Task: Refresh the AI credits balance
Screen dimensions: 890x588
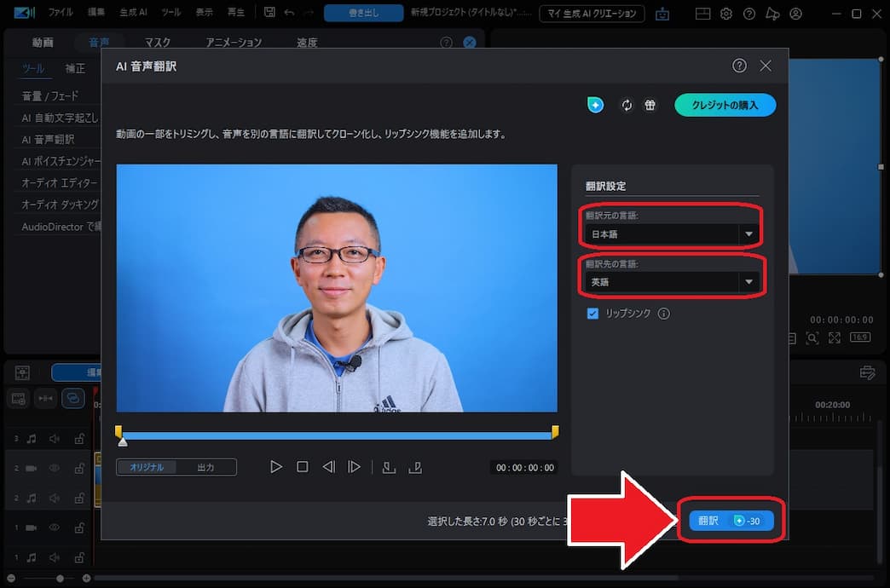Action: coord(627,105)
